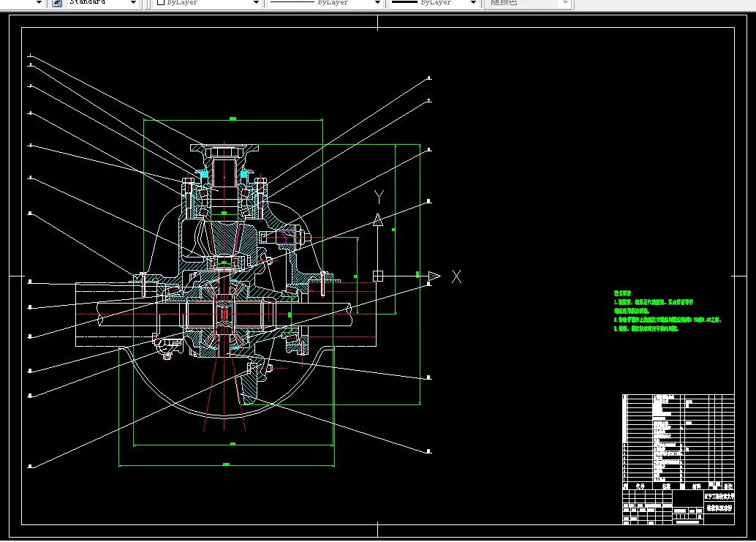756x542 pixels.
Task: Select the green grip on the second-lowest dimension line
Action: click(x=233, y=444)
